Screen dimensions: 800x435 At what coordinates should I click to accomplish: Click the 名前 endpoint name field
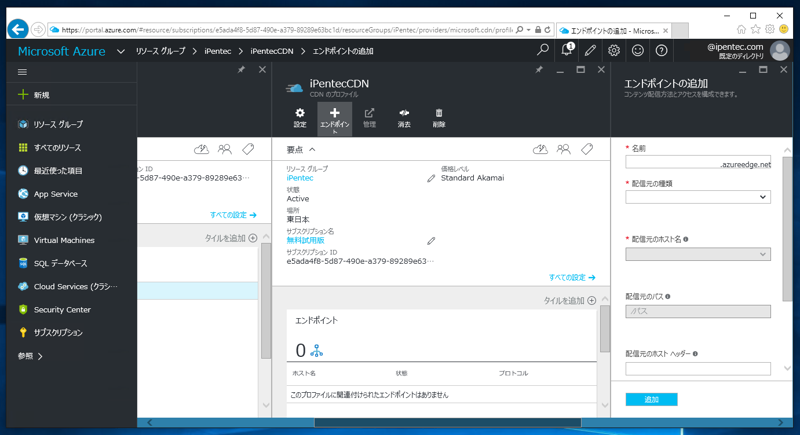(697, 162)
